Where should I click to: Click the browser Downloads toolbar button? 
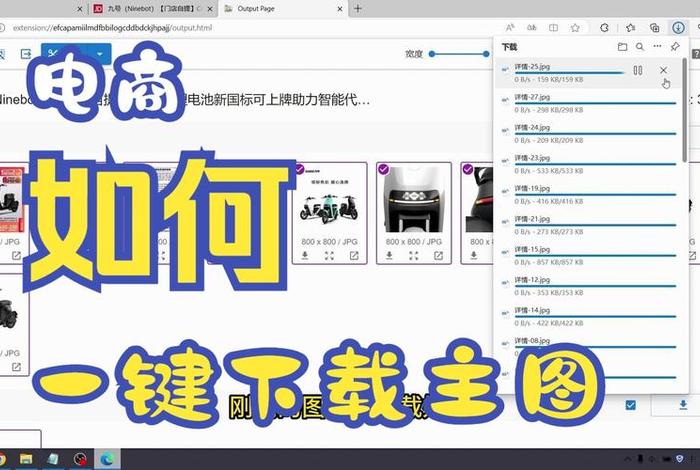pos(678,28)
